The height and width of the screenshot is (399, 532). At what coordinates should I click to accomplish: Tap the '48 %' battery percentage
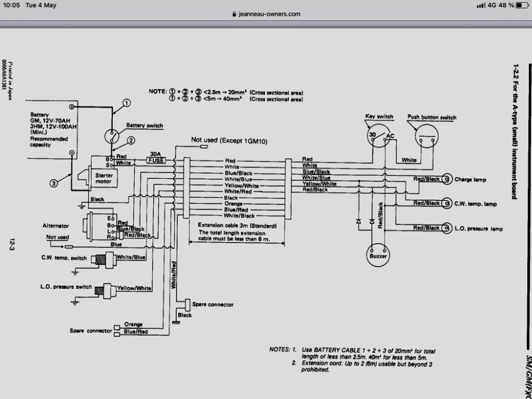pos(506,5)
